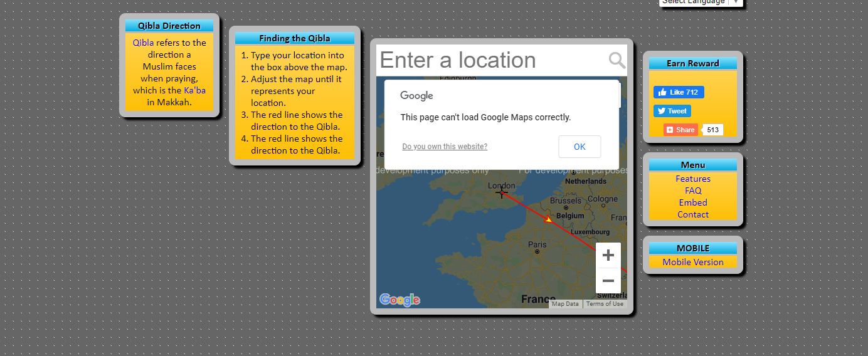Image resolution: width=868 pixels, height=356 pixels.
Task: Click Luxembourg label on the map
Action: [590, 231]
